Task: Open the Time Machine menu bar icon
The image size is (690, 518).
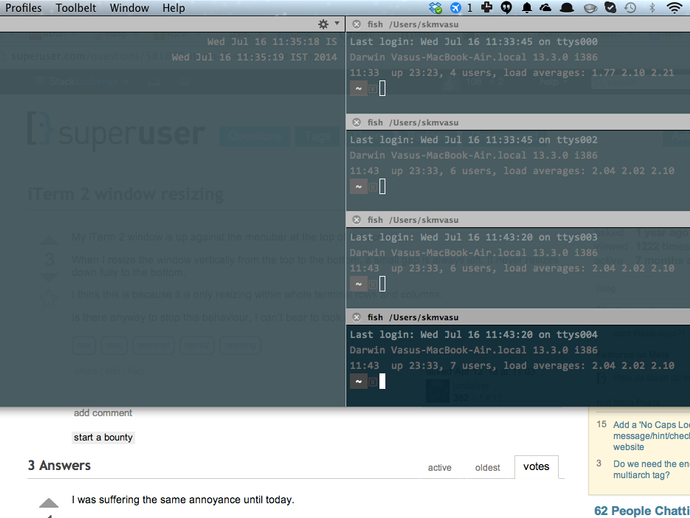Action: 631,7
